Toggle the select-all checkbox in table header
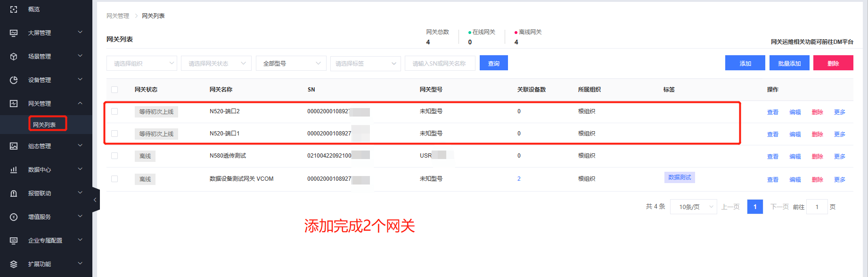Image resolution: width=868 pixels, height=277 pixels. click(115, 90)
